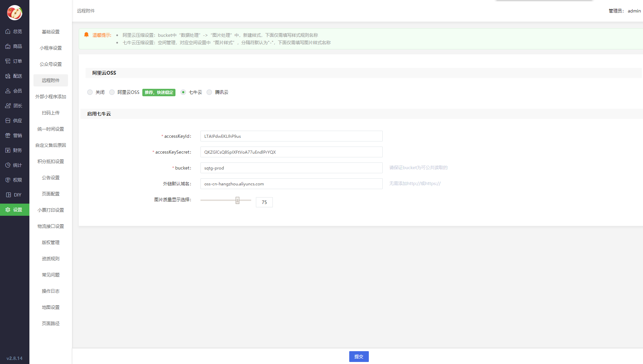
Task: Open the 权限 shield icon
Action: coord(8,180)
